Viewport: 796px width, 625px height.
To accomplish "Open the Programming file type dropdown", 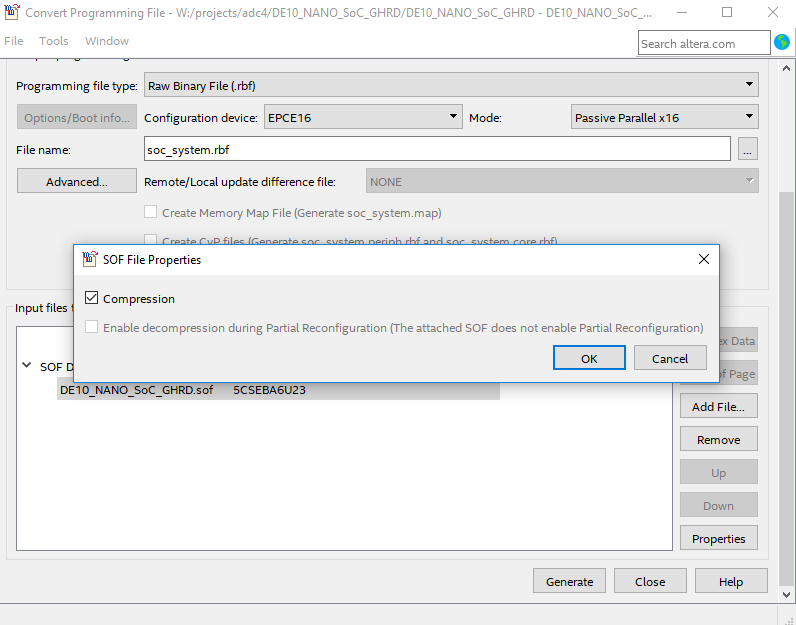I will 451,85.
